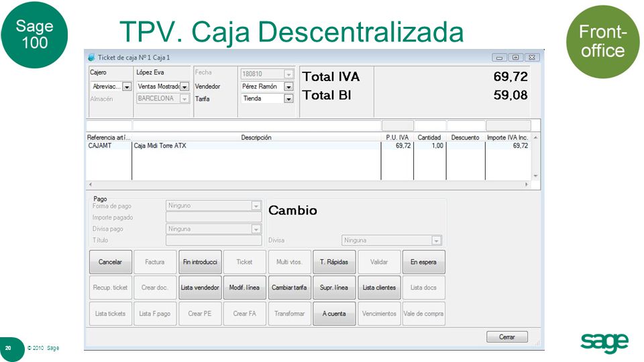Viewport: 644px width, 362px height.
Task: Open Cambio Divisa dropdown
Action: [x=436, y=241]
